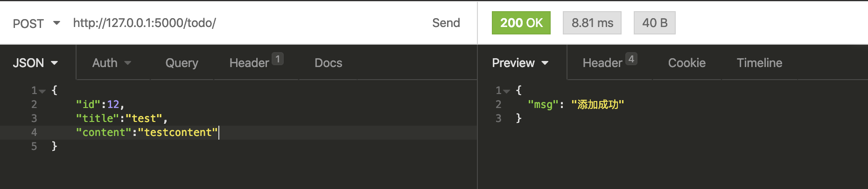Send the request
This screenshot has height=189, width=868.
coord(446,23)
